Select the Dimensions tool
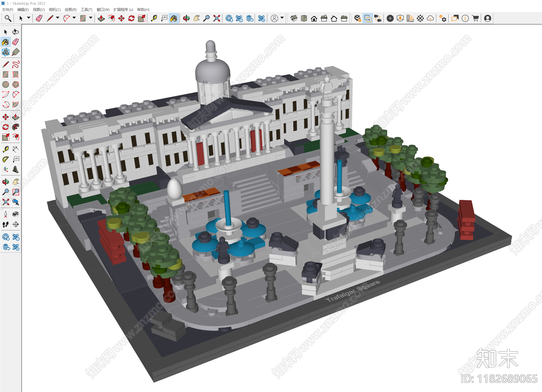This screenshot has height=392, width=542. [16, 149]
